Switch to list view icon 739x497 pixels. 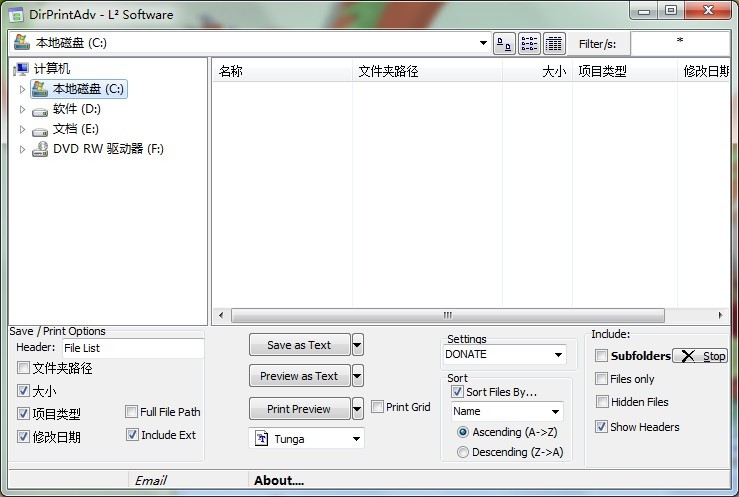click(529, 44)
